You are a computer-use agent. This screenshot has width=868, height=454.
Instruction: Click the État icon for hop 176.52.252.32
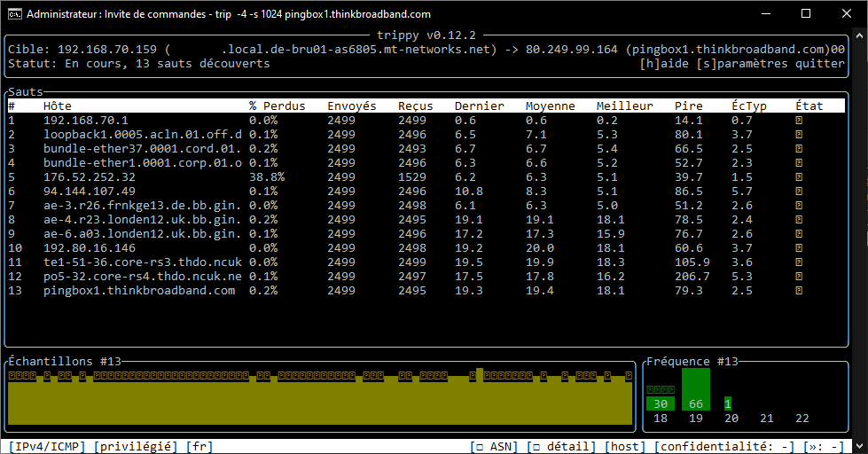click(x=799, y=177)
